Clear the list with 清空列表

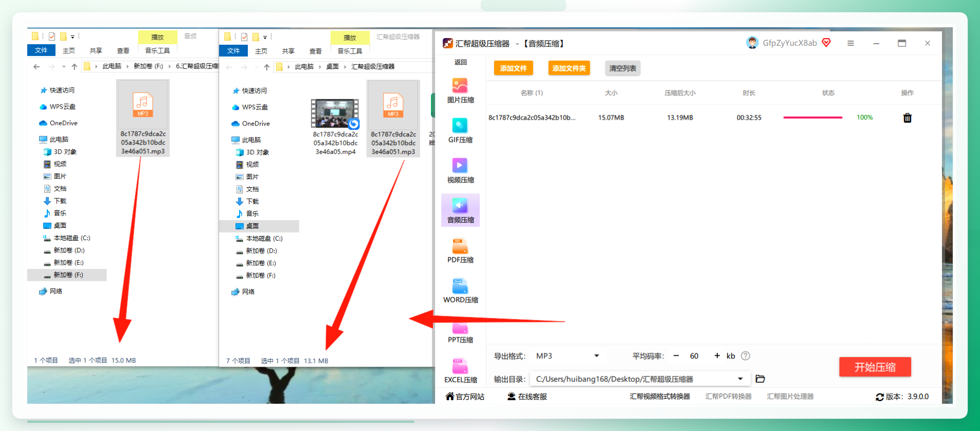[623, 68]
